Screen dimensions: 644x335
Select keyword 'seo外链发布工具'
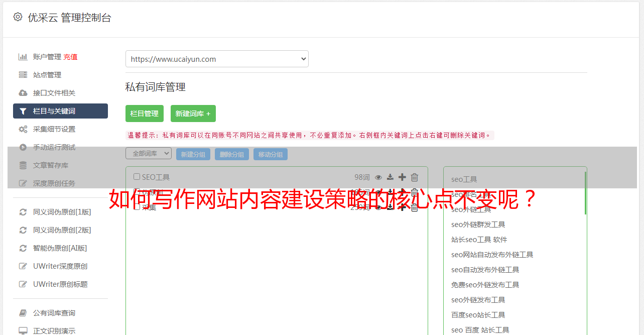478,300
